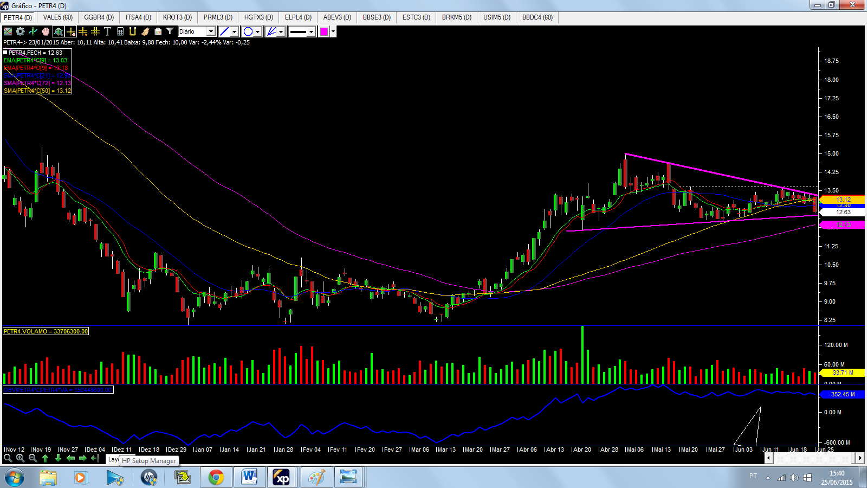Select the fan lines tool
This screenshot has width=868, height=488.
271,31
